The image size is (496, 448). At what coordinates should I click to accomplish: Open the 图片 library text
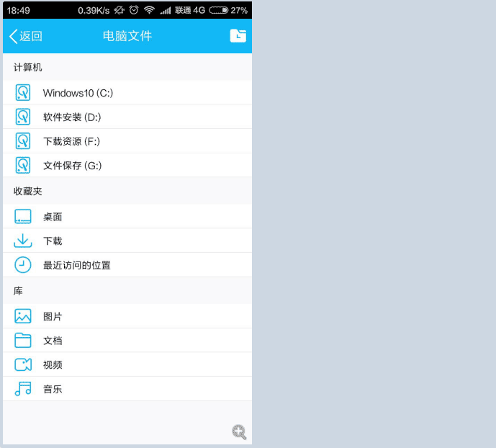coord(53,316)
